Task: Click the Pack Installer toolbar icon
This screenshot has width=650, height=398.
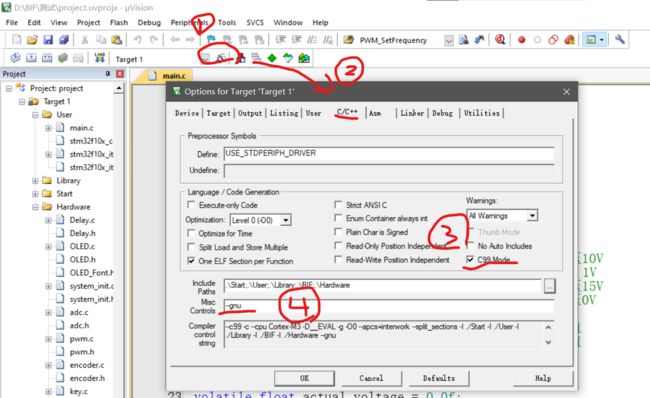Action: pos(304,58)
